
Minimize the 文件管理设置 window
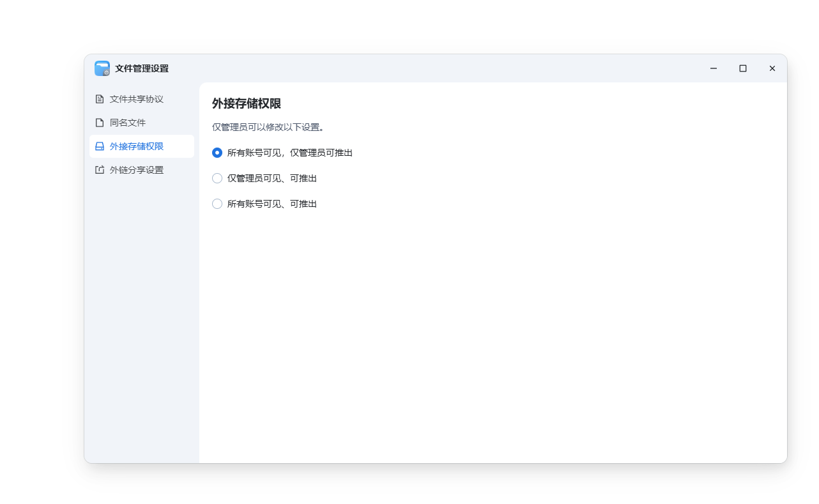coord(714,68)
